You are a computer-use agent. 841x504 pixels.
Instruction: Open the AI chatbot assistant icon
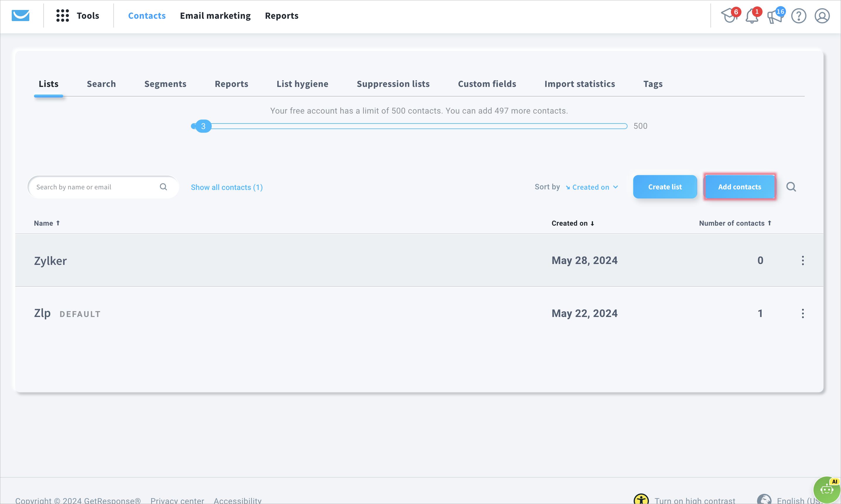pos(826,490)
